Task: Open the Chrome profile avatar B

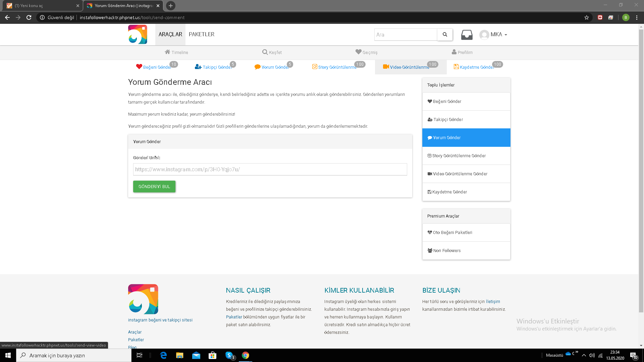Action: click(626, 17)
